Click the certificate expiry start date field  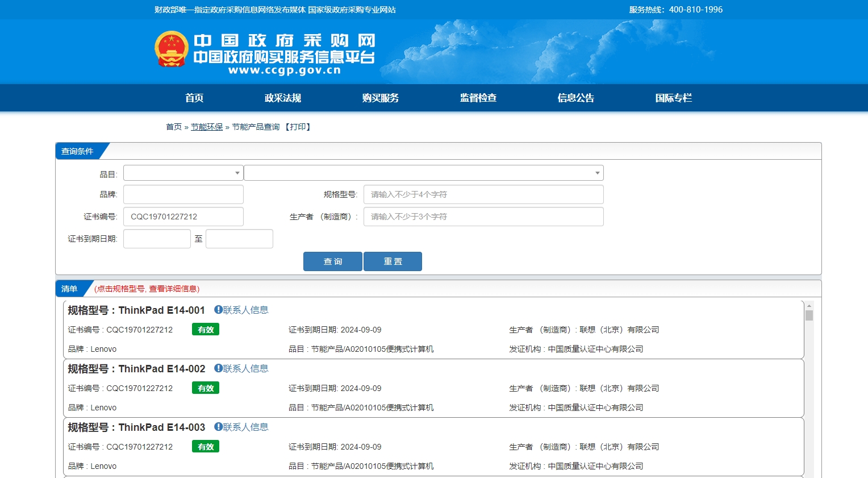(x=157, y=239)
